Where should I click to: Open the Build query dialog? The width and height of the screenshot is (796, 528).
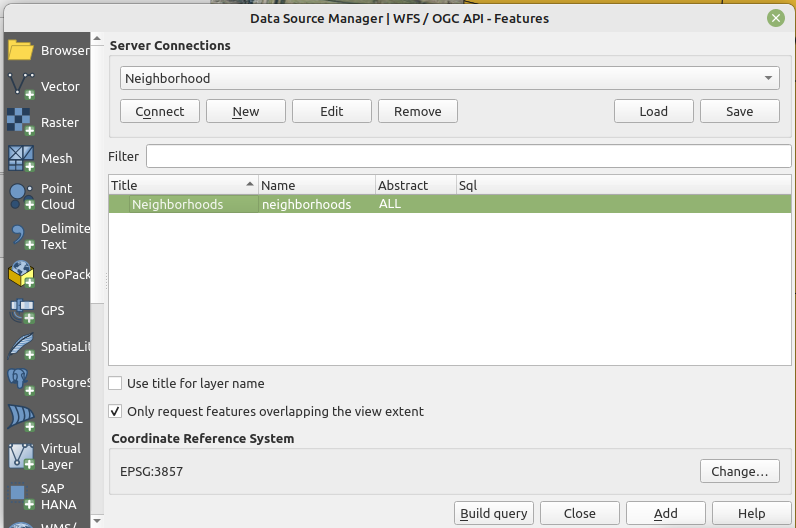pyautogui.click(x=494, y=513)
